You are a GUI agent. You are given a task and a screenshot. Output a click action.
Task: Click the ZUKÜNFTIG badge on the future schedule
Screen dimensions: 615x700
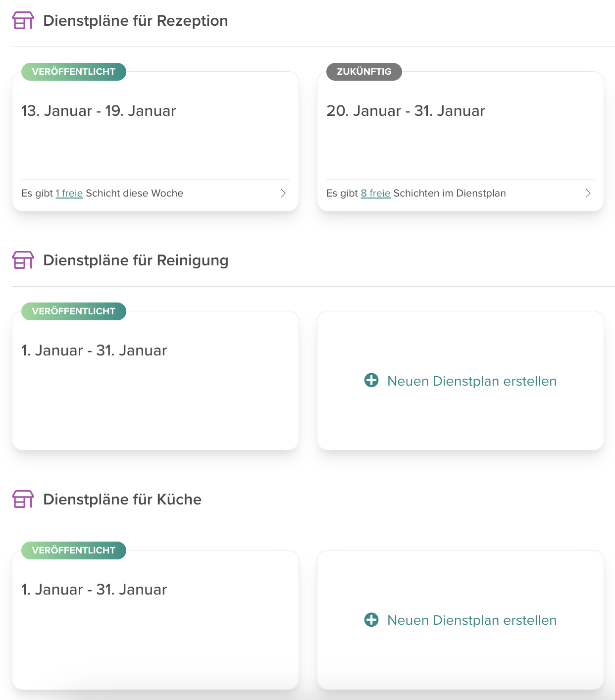coord(363,71)
